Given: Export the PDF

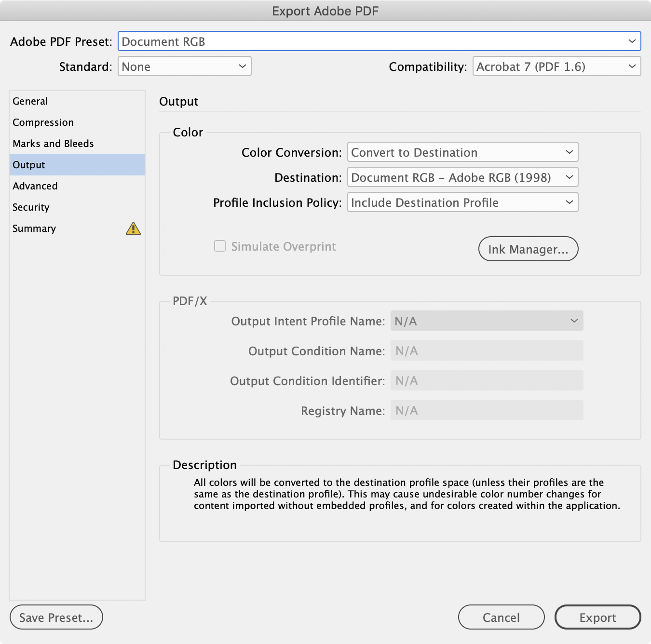Looking at the screenshot, I should pos(597,617).
